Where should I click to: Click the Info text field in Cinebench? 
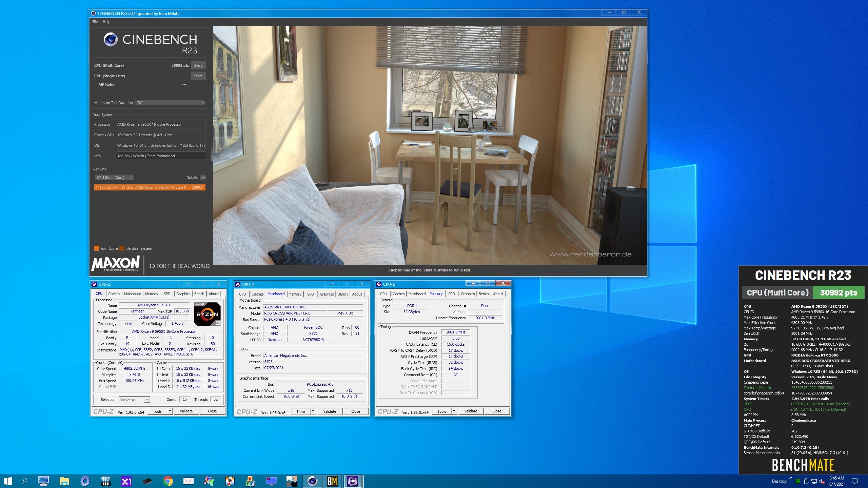pos(161,156)
